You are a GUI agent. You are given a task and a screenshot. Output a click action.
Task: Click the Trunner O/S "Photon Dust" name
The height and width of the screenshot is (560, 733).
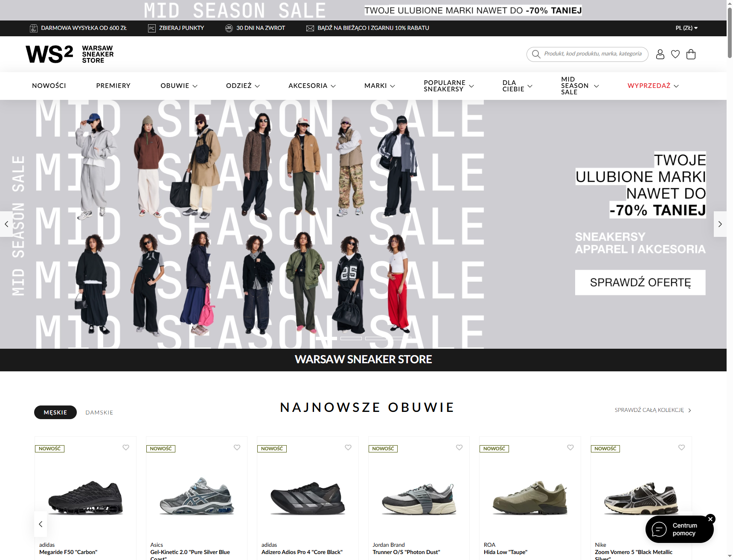[x=406, y=552]
